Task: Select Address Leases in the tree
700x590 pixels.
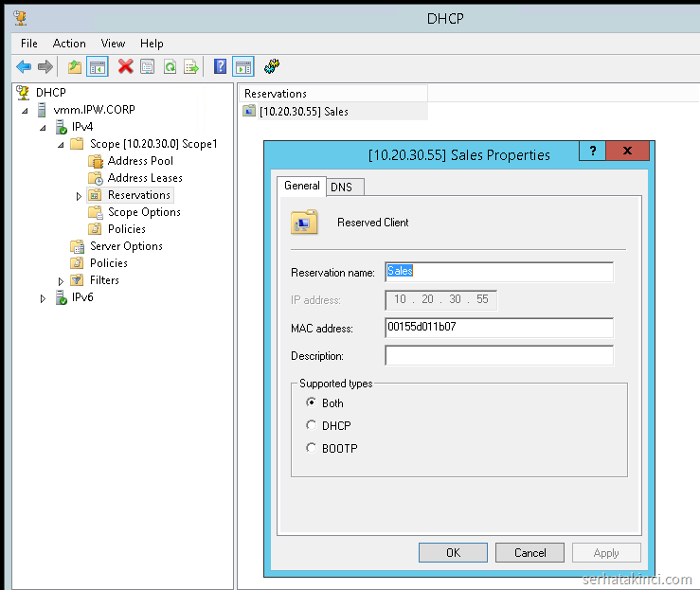Action: tap(144, 178)
